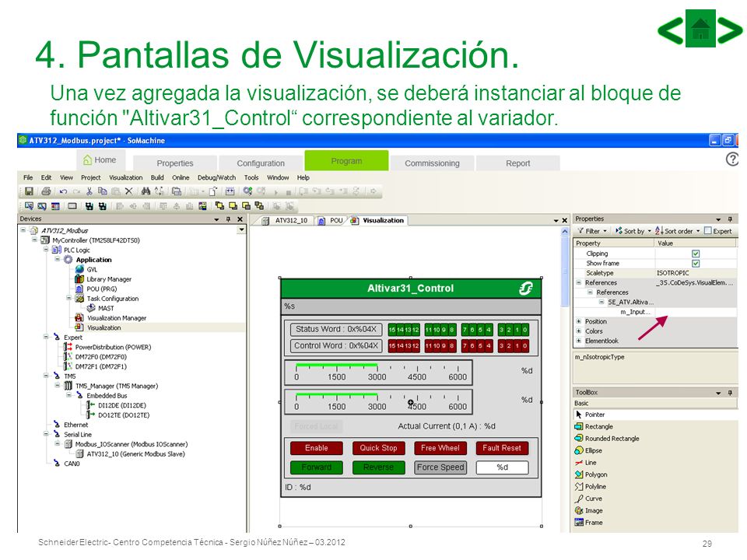Viewport: 747px width, 560px height.
Task: Select the Curve tool in ToolBox
Action: [x=588, y=499]
